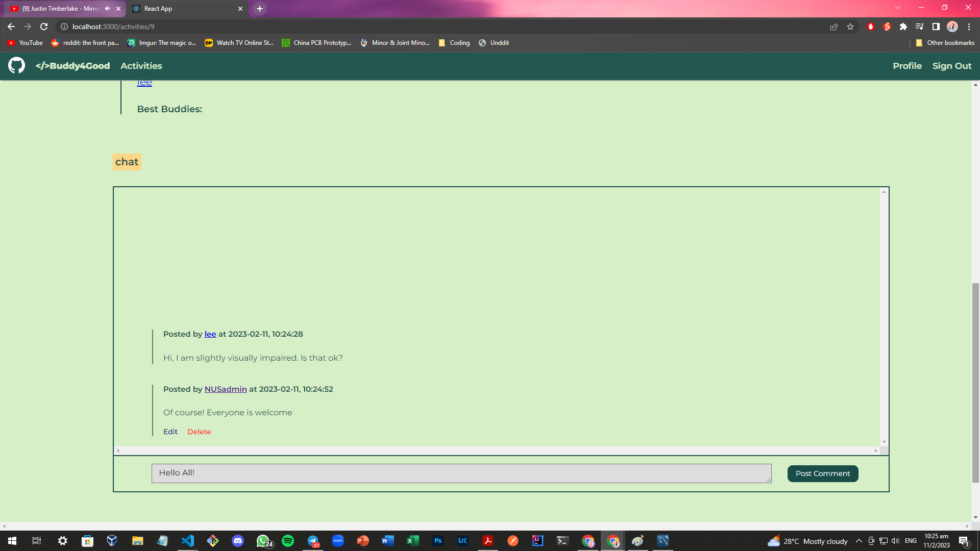The image size is (980, 551).
Task: Click the page vertical scrollbar thumb
Action: pos(975,383)
